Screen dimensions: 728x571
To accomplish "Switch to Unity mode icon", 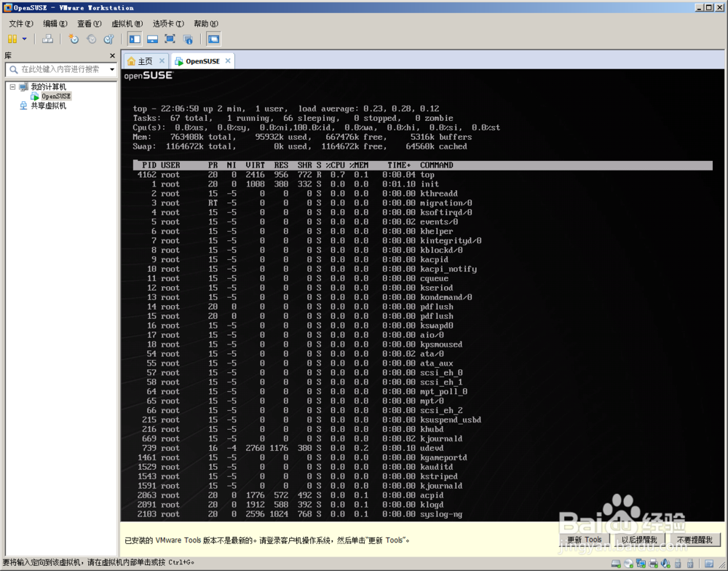I will 188,39.
